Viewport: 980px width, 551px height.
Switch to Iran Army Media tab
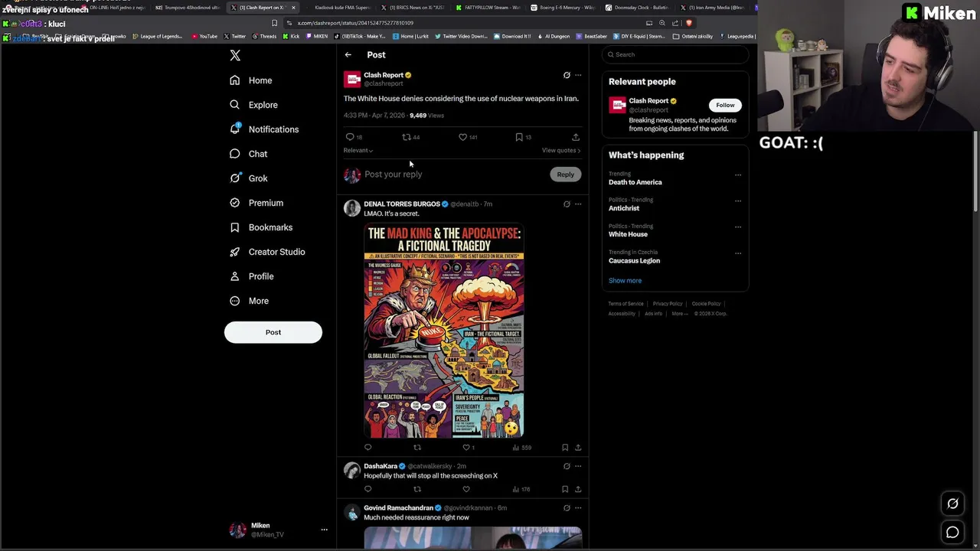[x=713, y=8]
